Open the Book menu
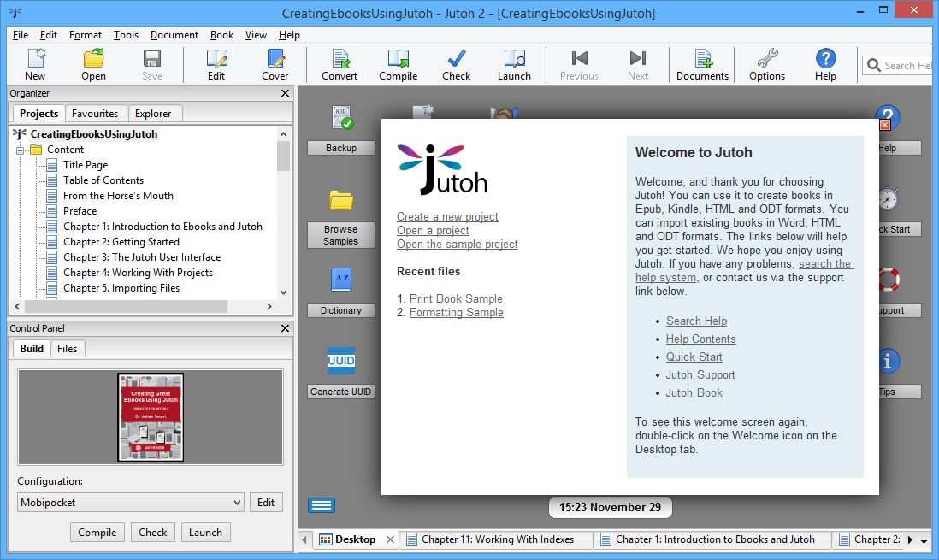 click(221, 35)
